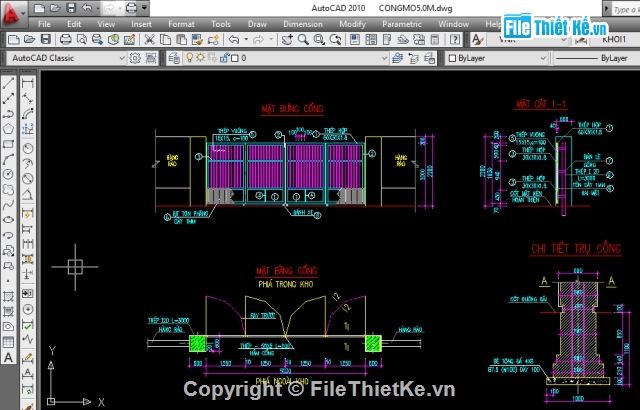Select the Rectangle draw tool

click(x=8, y=144)
